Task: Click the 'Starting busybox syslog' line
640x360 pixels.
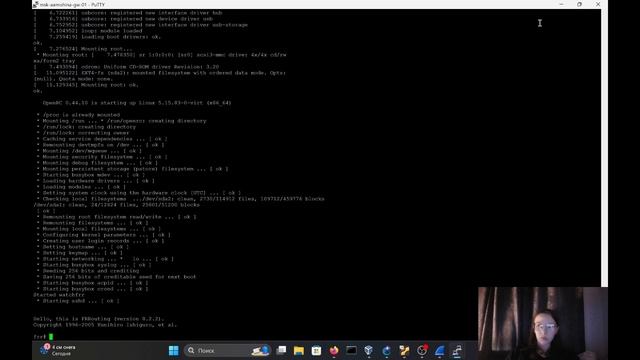Action: click(x=94, y=265)
